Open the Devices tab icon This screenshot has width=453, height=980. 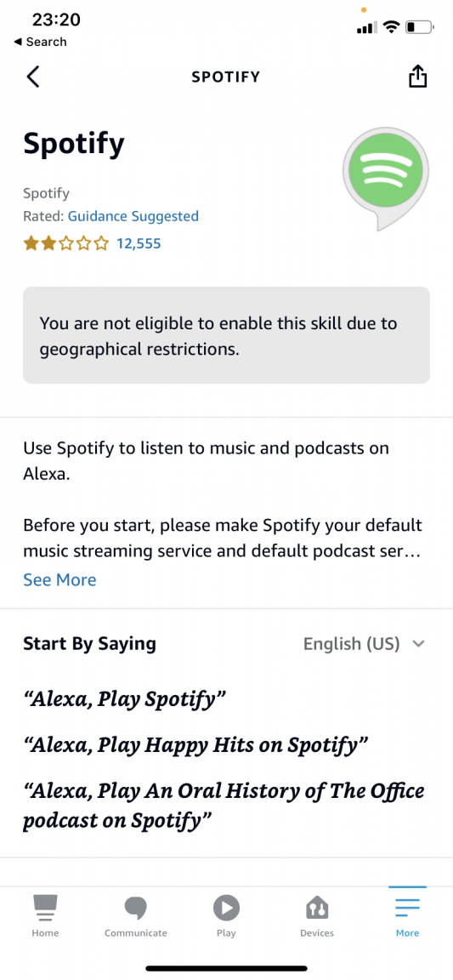[x=317, y=915]
